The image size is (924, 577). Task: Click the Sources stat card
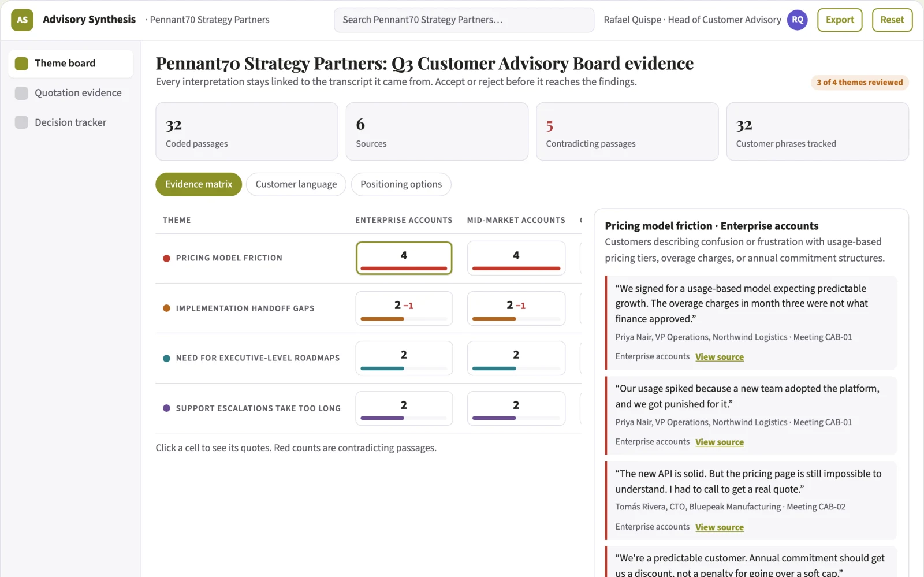pyautogui.click(x=437, y=132)
